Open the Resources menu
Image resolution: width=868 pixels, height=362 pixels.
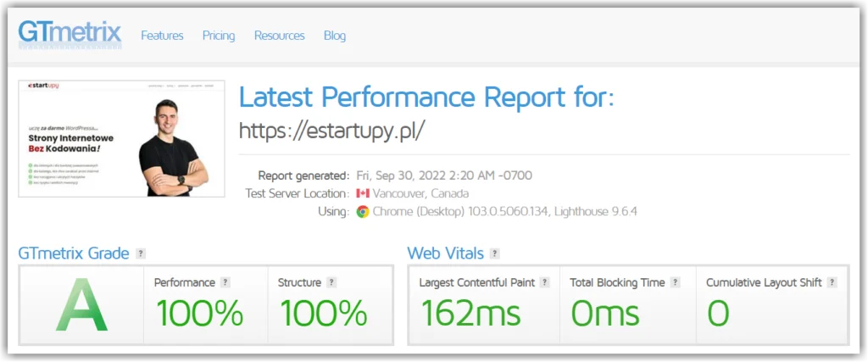click(280, 36)
